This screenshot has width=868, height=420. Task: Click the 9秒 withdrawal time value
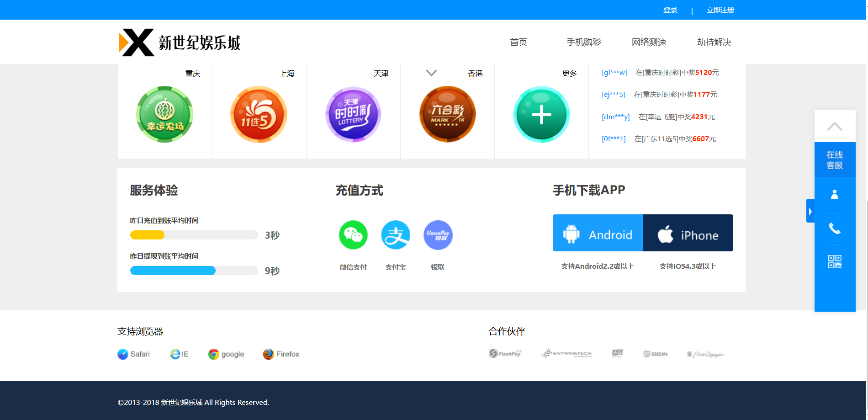click(x=272, y=271)
